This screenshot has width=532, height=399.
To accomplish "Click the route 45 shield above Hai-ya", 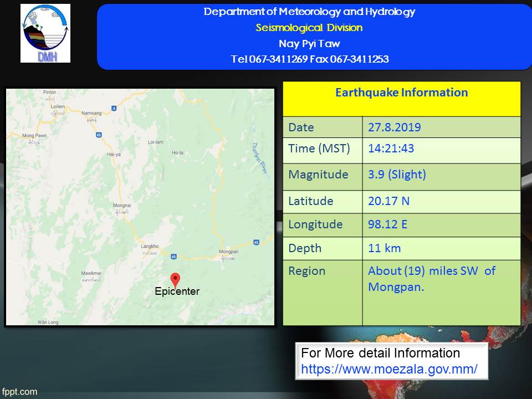I will click(99, 135).
